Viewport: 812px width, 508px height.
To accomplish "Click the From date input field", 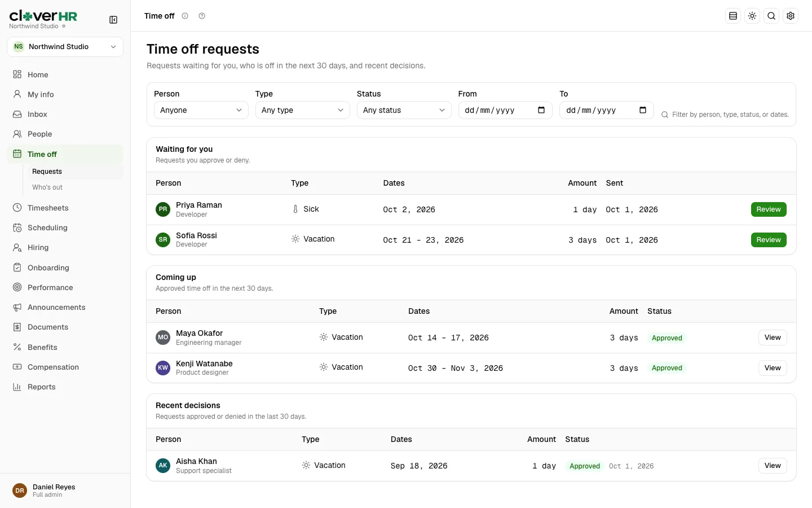I will 505,110.
